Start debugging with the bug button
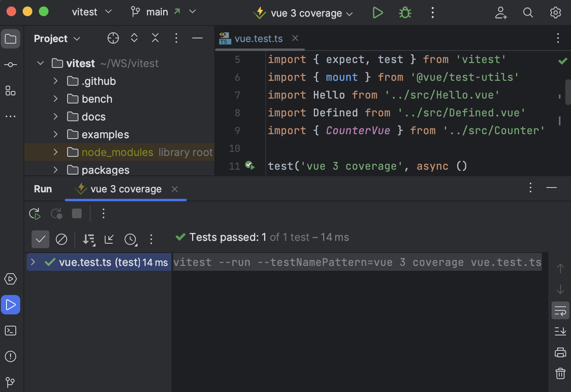Screen dimensions: 571x392 405,13
